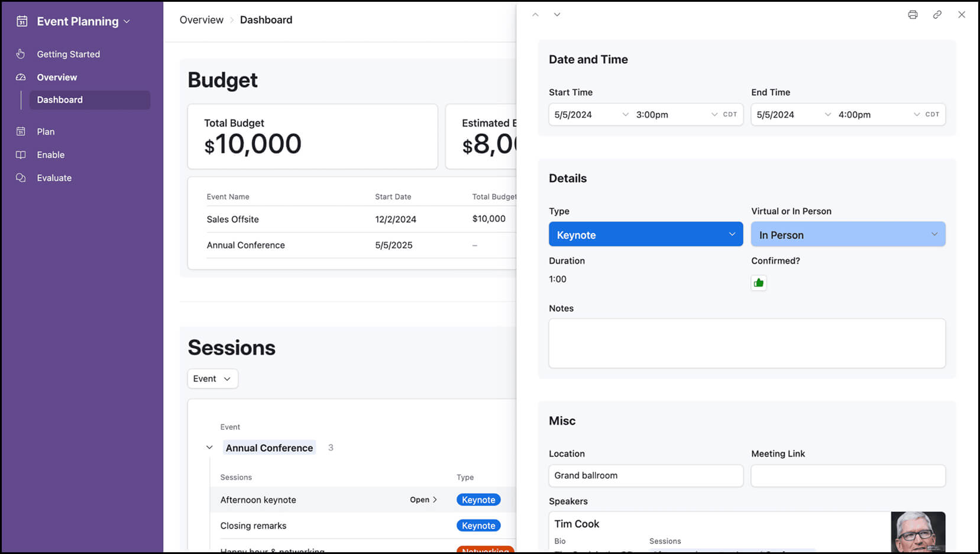Click the Keynote tag on Closing remarks
Image resolution: width=980 pixels, height=554 pixels.
tap(478, 526)
